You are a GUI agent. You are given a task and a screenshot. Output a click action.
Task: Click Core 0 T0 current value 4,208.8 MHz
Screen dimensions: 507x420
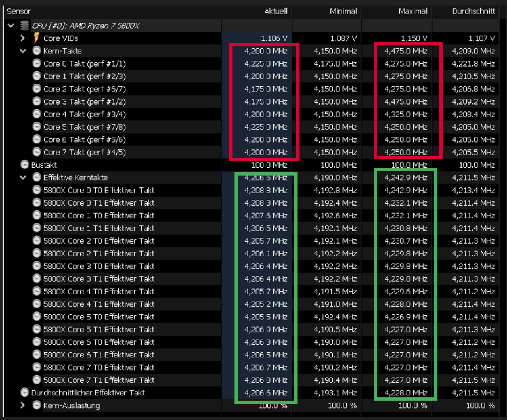(266, 190)
